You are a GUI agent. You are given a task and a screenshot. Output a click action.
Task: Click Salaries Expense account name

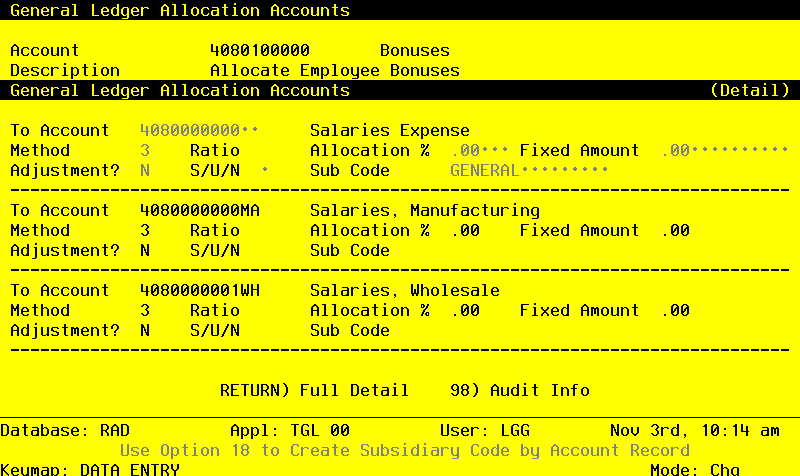pyautogui.click(x=390, y=130)
